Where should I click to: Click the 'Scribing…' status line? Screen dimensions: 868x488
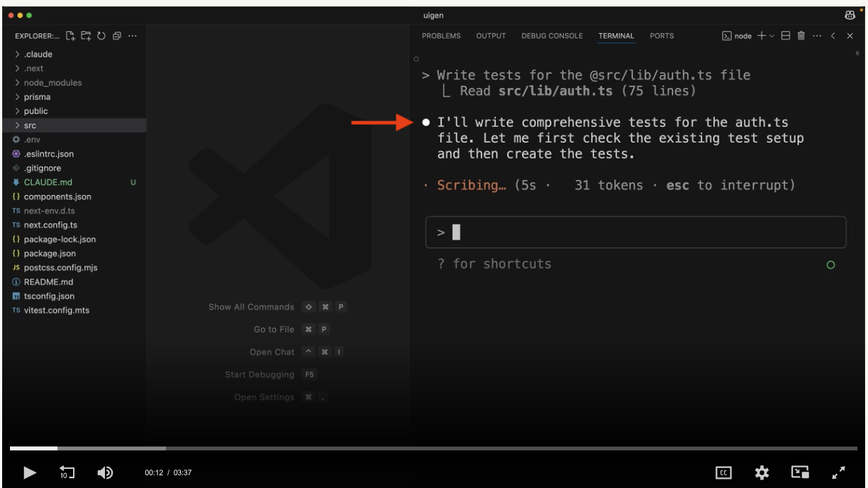point(608,185)
